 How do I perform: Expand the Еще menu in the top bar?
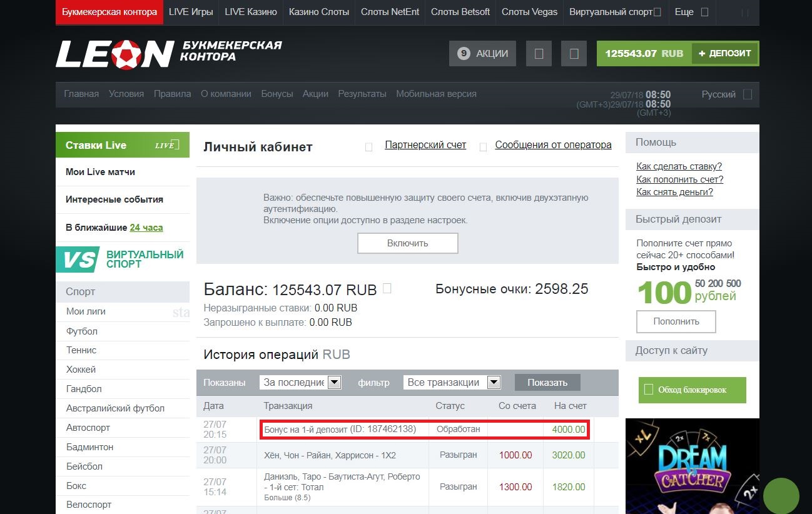(x=691, y=12)
